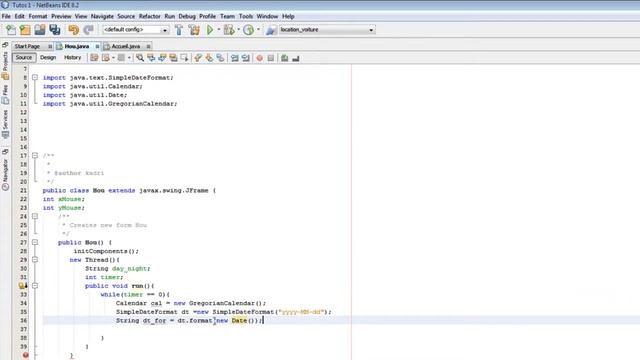The width and height of the screenshot is (640, 360).
Task: Click the Uncomment icon in editor toolbar
Action: tap(296, 58)
